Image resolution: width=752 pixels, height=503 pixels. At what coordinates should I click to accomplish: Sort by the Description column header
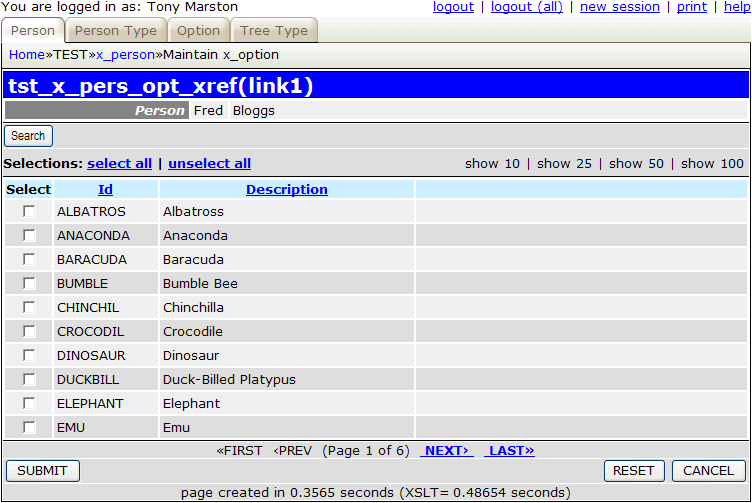pyautogui.click(x=287, y=189)
